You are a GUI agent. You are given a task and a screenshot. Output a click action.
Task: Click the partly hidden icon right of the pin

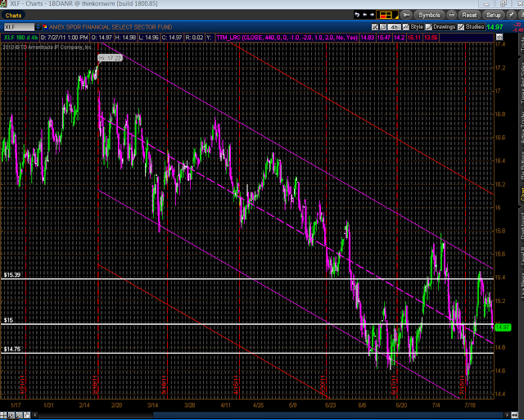point(521,15)
